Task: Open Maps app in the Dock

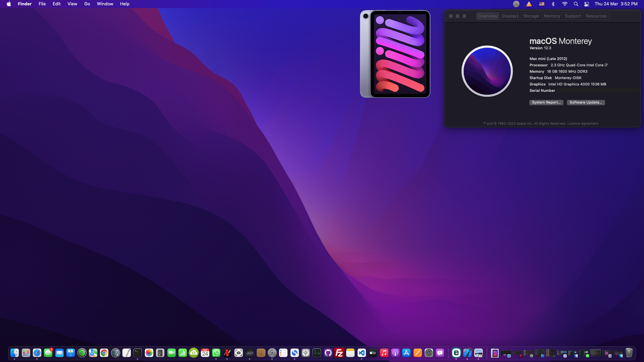Action: 93,353
